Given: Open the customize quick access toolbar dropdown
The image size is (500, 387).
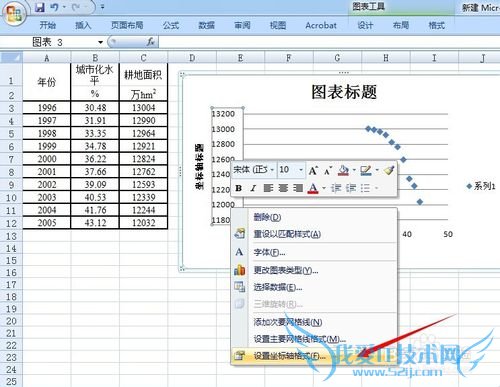Looking at the screenshot, I should (102, 7).
